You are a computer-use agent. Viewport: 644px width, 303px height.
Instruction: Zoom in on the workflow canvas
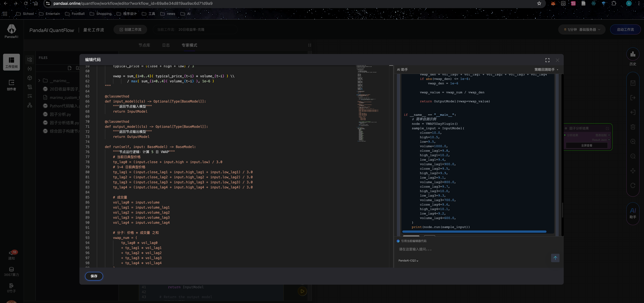pos(633,142)
